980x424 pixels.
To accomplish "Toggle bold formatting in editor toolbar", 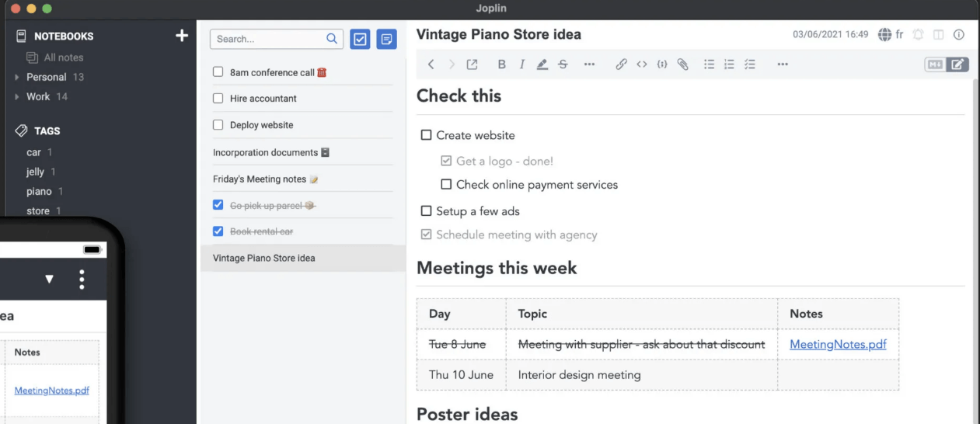I will tap(501, 64).
